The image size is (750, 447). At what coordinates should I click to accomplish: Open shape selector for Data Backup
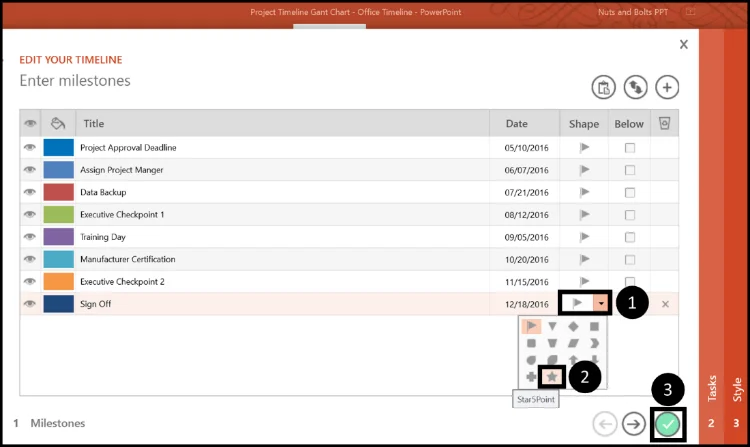584,192
